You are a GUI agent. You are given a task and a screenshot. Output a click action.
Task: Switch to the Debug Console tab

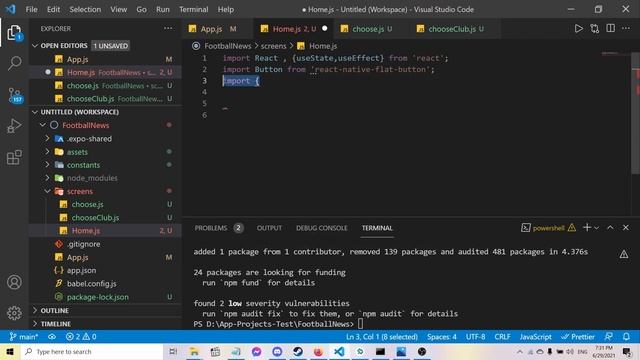point(322,228)
